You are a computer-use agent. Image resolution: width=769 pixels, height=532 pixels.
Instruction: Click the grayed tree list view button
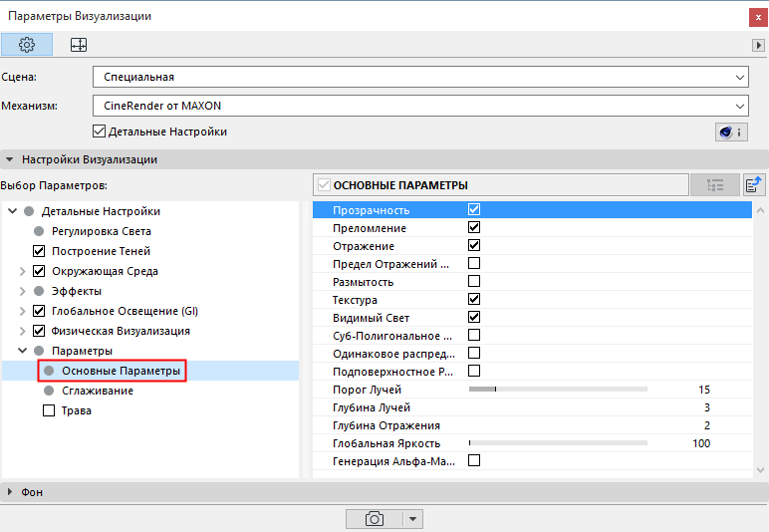pos(715,185)
